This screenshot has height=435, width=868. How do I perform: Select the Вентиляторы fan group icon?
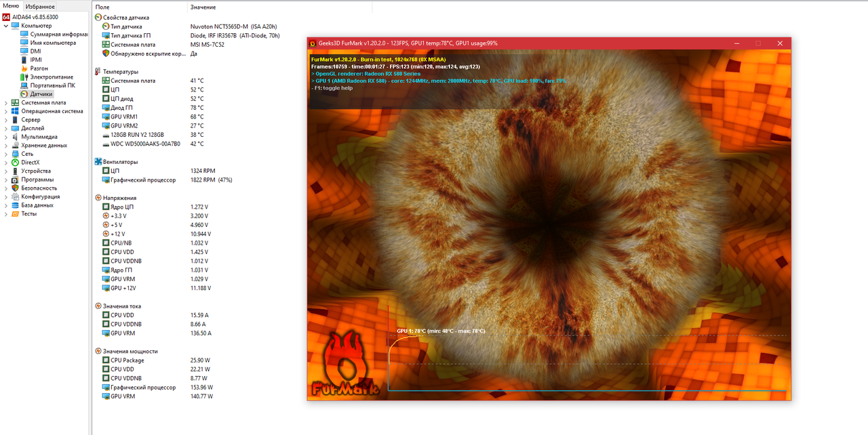click(x=98, y=162)
